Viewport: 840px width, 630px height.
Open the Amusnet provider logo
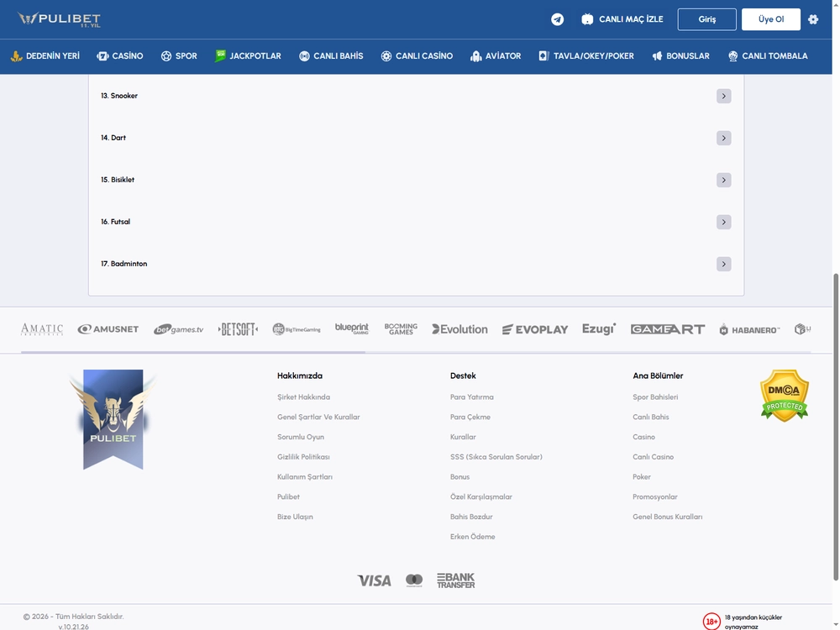[108, 329]
